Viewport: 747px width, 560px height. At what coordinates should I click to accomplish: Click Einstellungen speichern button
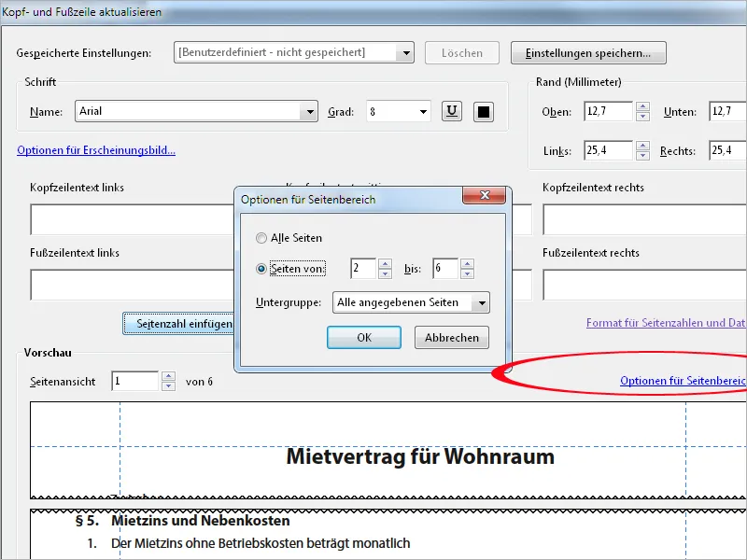coord(588,53)
